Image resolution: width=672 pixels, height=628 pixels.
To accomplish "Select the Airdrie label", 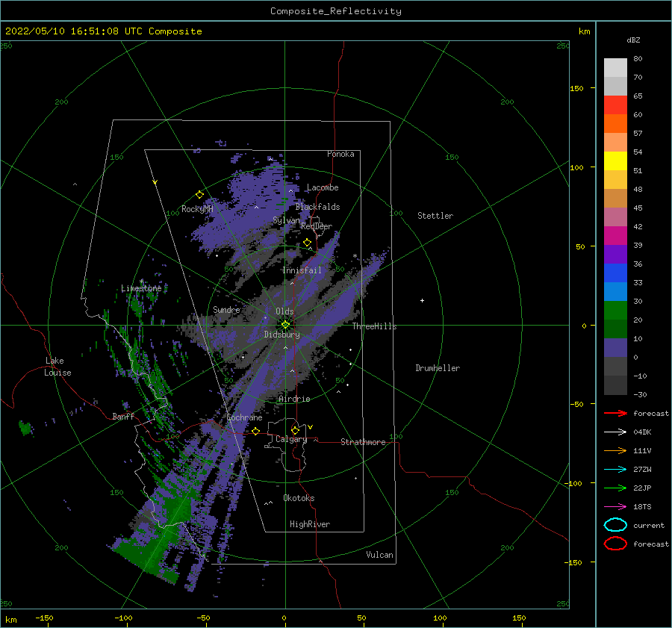I will 294,399.
